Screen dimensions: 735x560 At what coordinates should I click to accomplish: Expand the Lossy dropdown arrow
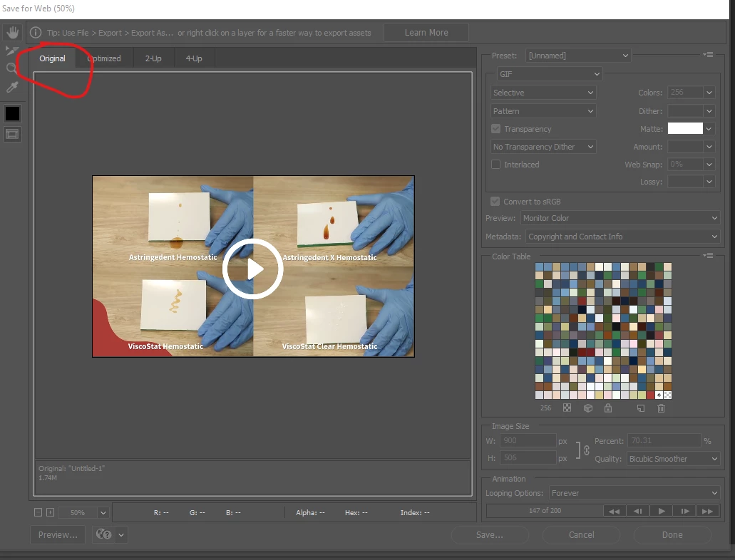tap(709, 182)
